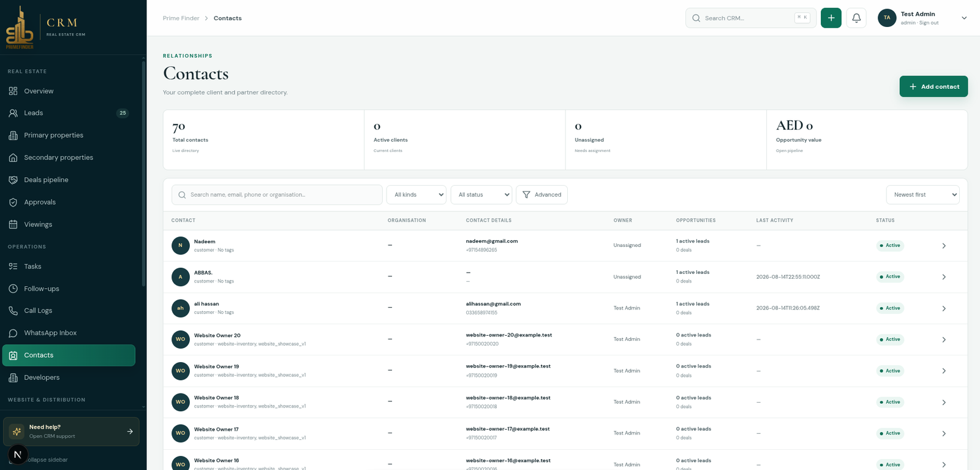Click Nadeem's Active status badge
This screenshot has height=470, width=980.
tap(890, 246)
